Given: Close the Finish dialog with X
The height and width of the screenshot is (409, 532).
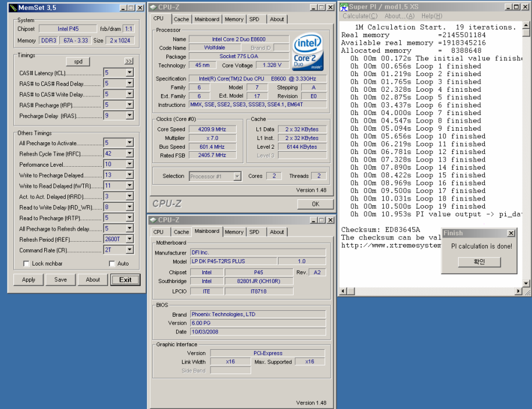Looking at the screenshot, I should click(511, 234).
